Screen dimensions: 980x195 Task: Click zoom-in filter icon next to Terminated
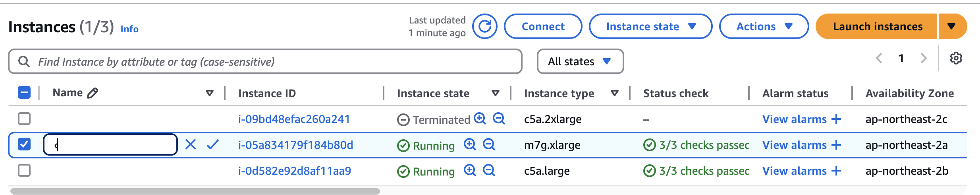tap(480, 119)
